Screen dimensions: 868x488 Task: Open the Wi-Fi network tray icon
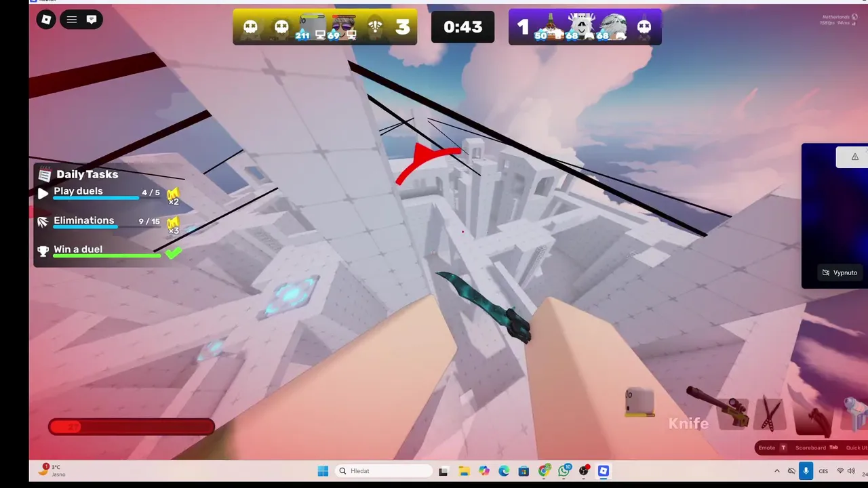click(x=840, y=471)
